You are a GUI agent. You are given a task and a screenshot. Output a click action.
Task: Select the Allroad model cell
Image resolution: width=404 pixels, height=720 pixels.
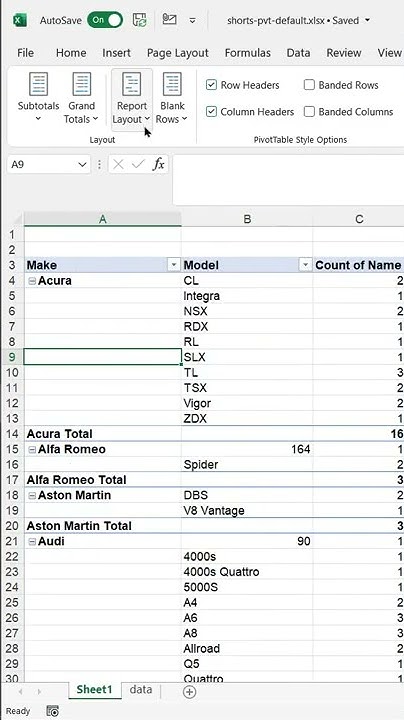click(x=247, y=648)
